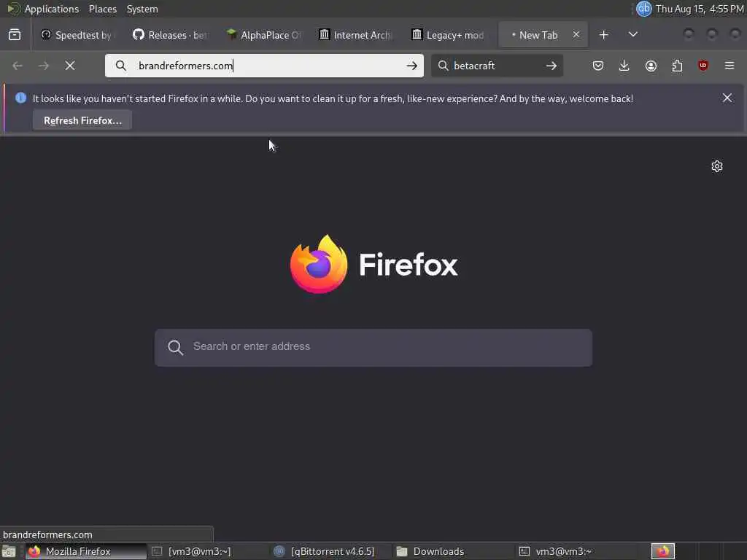Open new tab page personalize gear
Screen dimensions: 747x560
coord(717,166)
